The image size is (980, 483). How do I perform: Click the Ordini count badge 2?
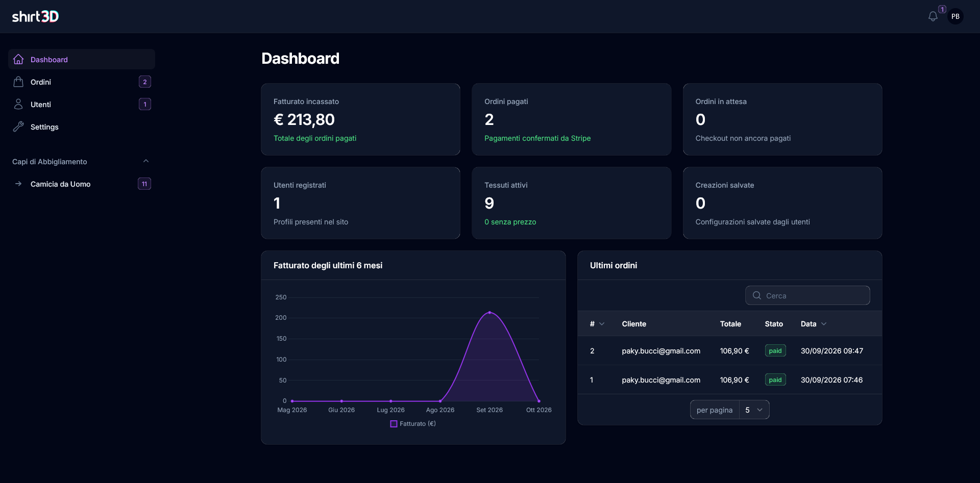tap(145, 82)
